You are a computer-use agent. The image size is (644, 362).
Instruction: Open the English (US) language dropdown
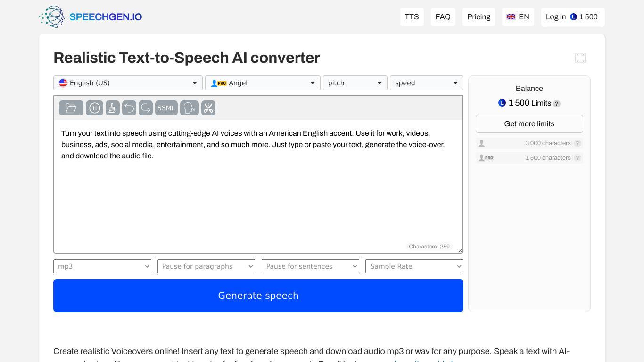pyautogui.click(x=128, y=83)
